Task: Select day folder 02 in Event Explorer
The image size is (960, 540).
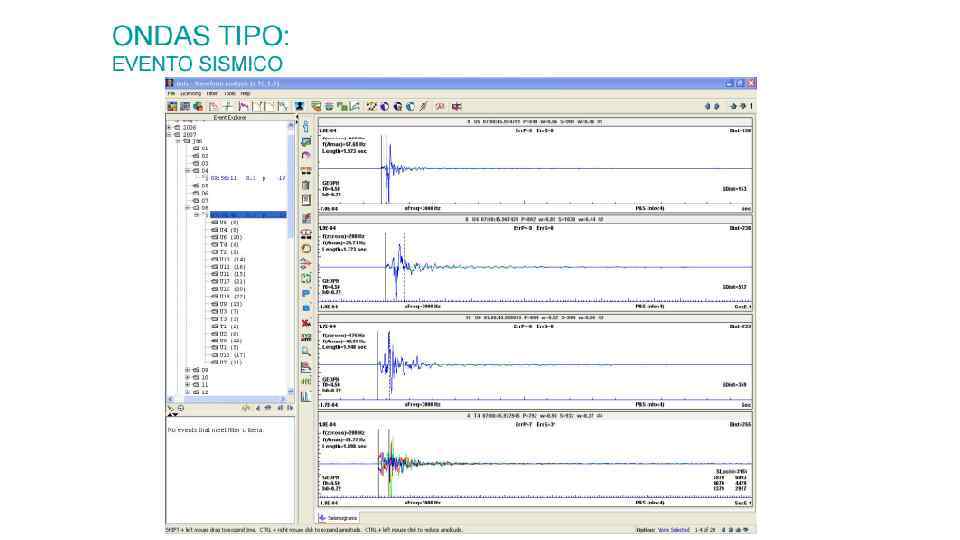Action: point(201,156)
